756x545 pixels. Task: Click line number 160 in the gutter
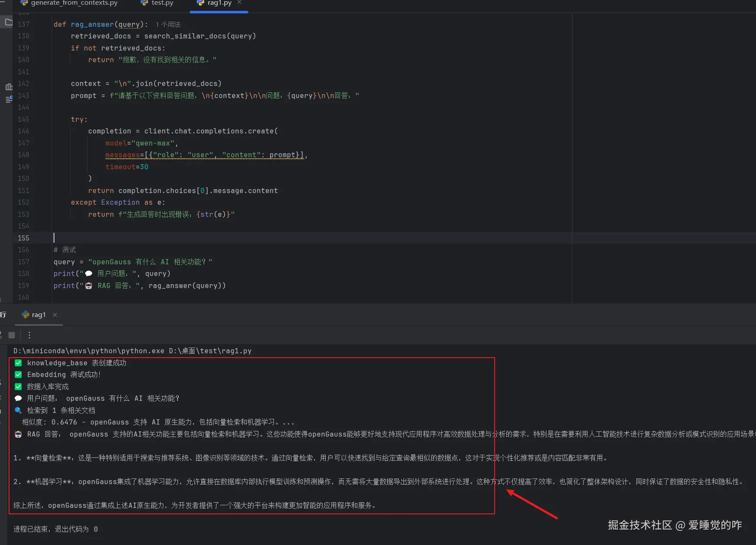coord(23,298)
